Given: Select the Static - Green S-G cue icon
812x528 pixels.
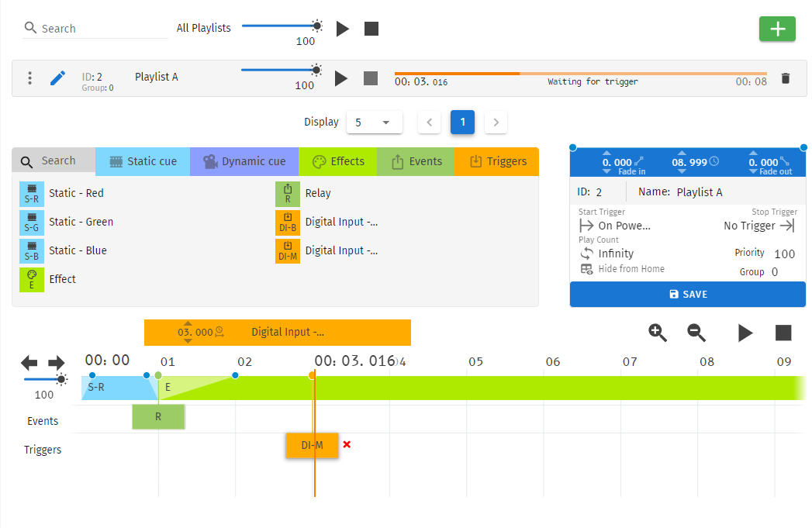Looking at the screenshot, I should (32, 223).
